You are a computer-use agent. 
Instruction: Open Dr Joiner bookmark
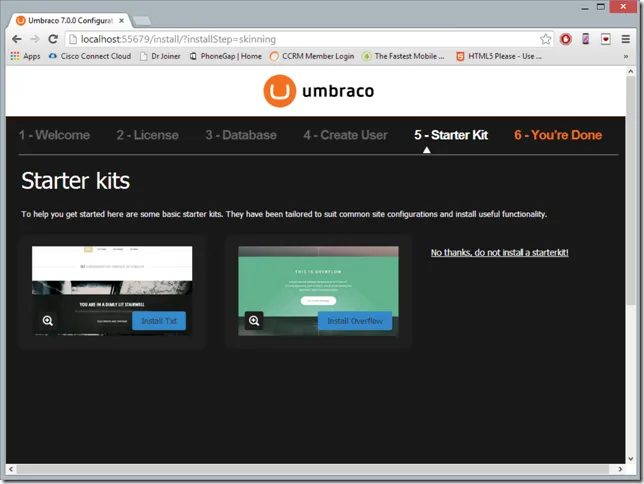160,56
